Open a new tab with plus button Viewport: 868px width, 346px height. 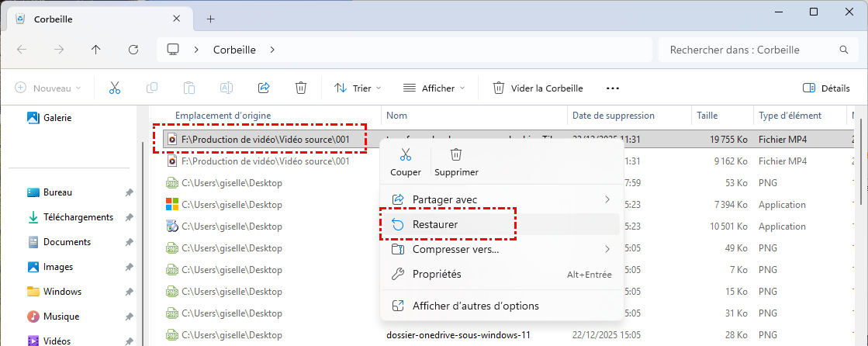tap(210, 19)
